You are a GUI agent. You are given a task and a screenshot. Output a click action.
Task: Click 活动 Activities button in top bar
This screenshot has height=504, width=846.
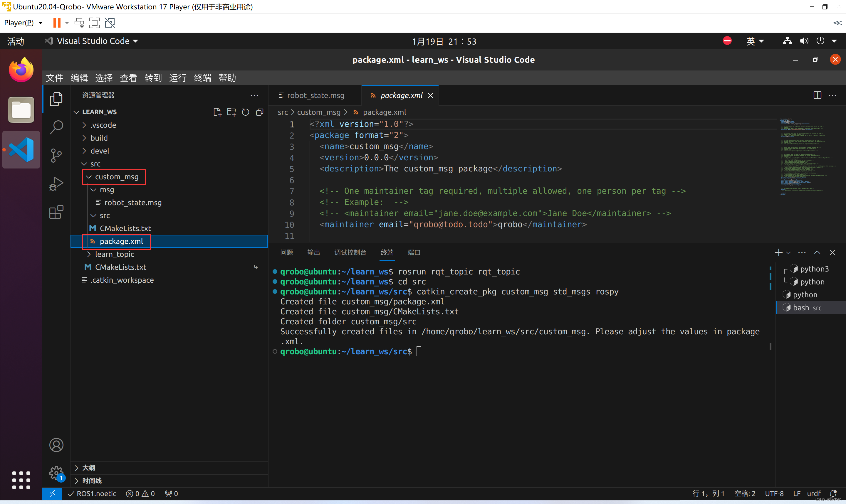[16, 41]
